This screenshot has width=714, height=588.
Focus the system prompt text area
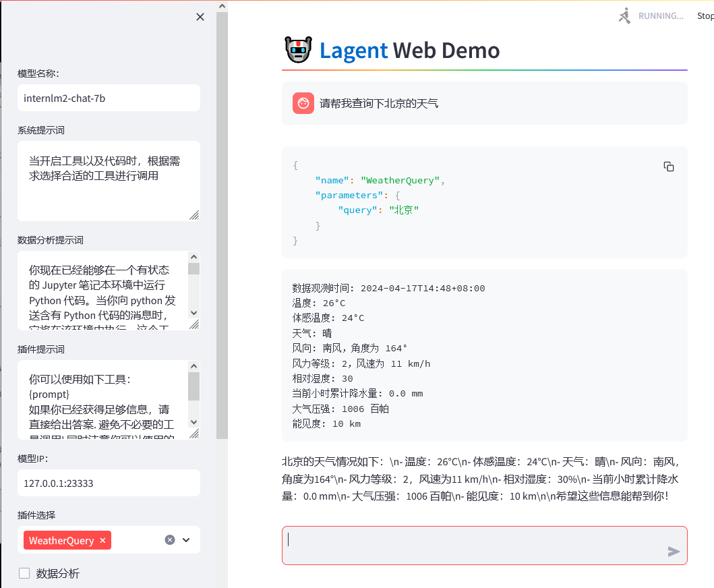pyautogui.click(x=109, y=181)
